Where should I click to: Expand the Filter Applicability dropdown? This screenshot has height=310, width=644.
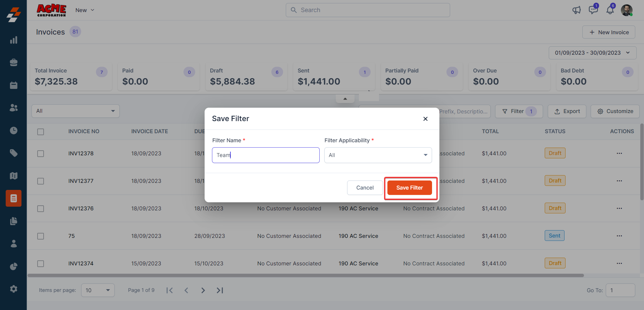378,155
